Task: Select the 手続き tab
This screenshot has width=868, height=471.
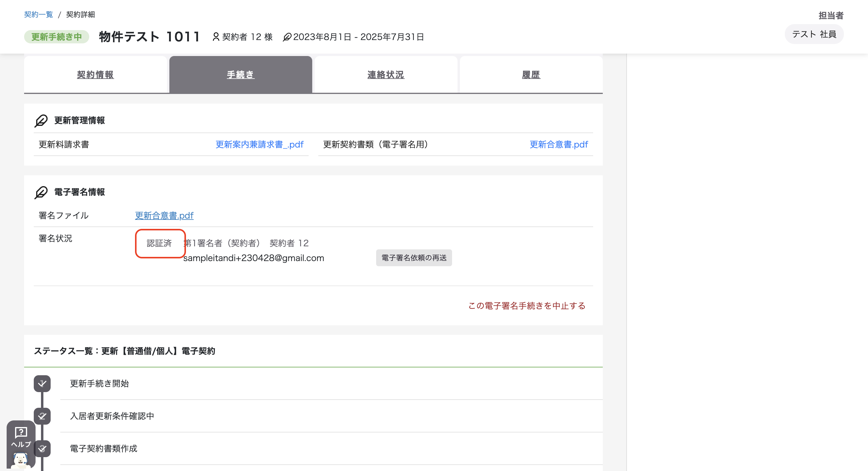Action: [x=241, y=74]
